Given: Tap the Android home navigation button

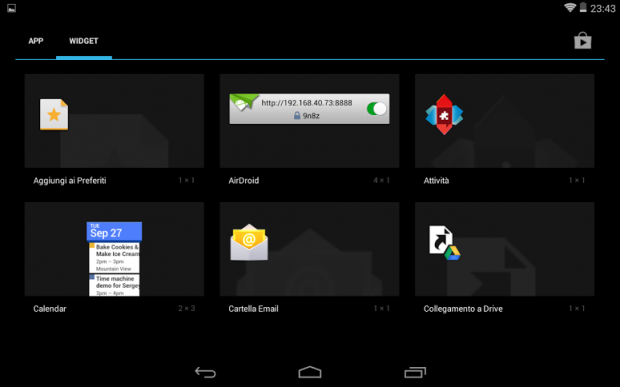Looking at the screenshot, I should [x=310, y=372].
